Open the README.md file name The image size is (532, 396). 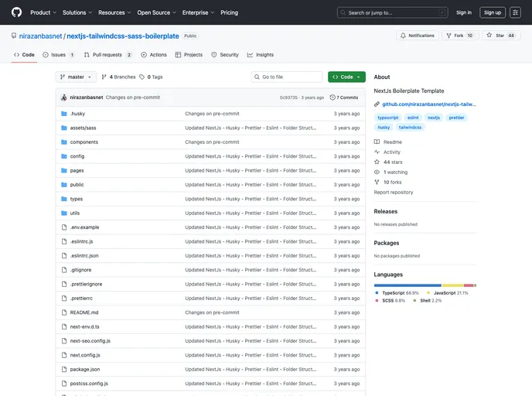(84, 312)
